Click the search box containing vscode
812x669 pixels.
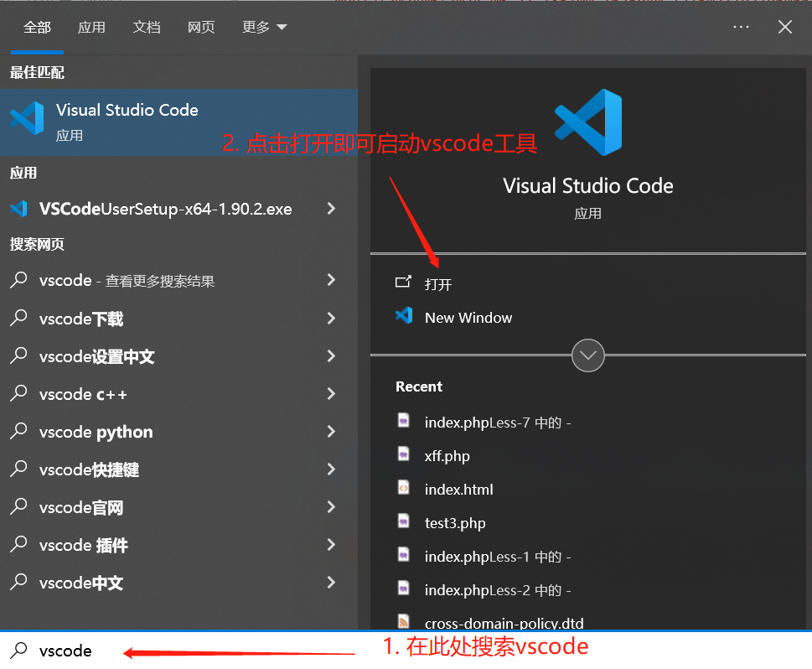406,651
